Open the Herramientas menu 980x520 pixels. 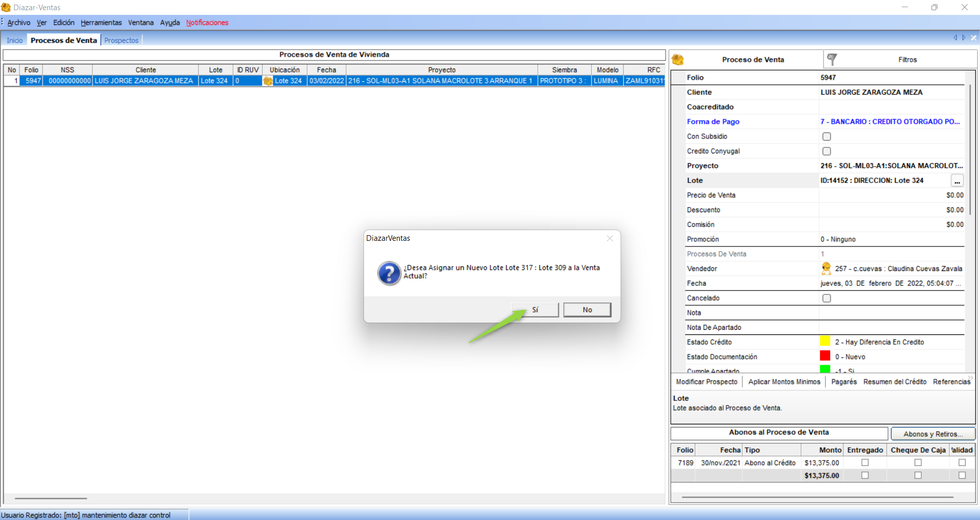tap(101, 22)
